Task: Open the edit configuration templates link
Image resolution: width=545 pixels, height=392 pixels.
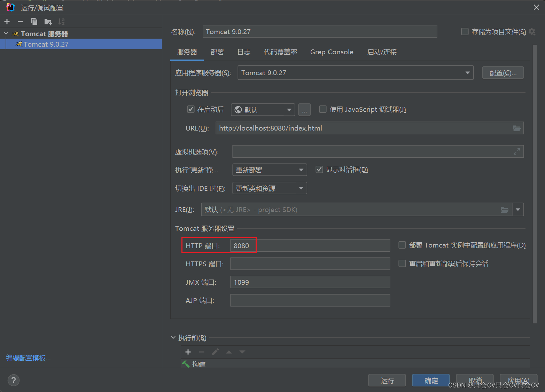Action: 28,358
